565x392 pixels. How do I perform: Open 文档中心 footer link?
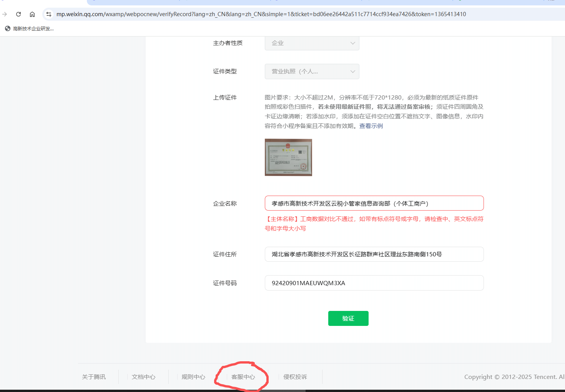coord(143,377)
